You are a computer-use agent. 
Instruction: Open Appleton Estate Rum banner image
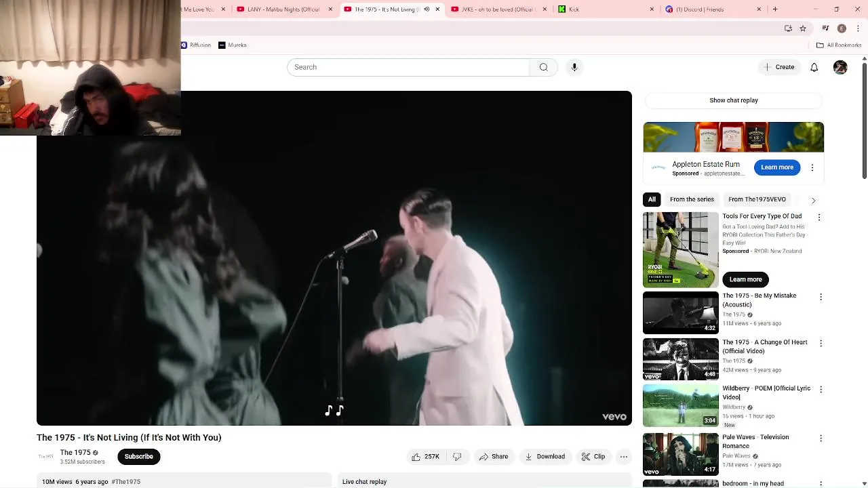click(x=733, y=138)
